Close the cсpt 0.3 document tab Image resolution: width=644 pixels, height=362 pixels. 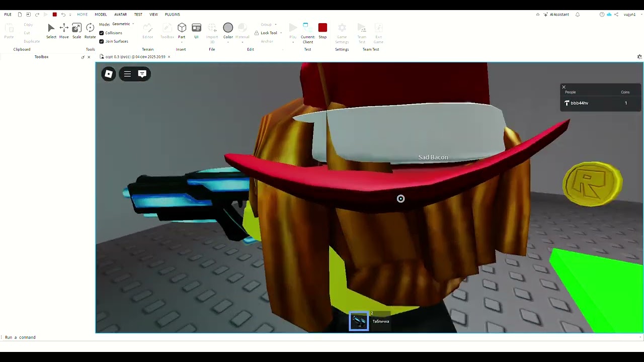(x=169, y=57)
